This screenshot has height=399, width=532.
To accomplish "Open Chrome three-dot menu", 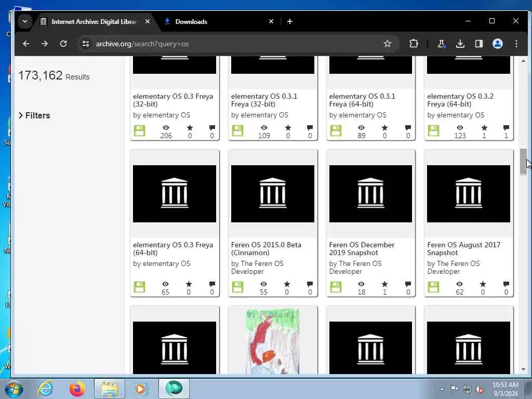I will [516, 44].
